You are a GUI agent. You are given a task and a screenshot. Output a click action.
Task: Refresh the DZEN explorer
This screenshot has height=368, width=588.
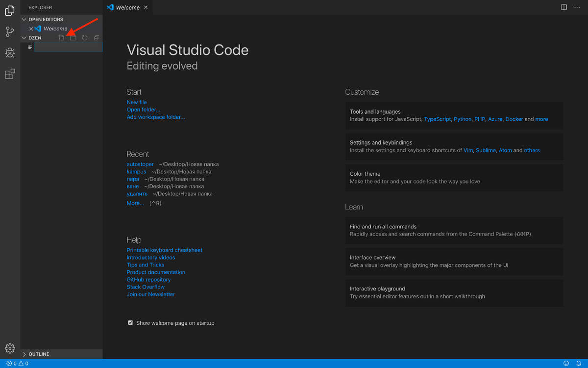tap(85, 38)
